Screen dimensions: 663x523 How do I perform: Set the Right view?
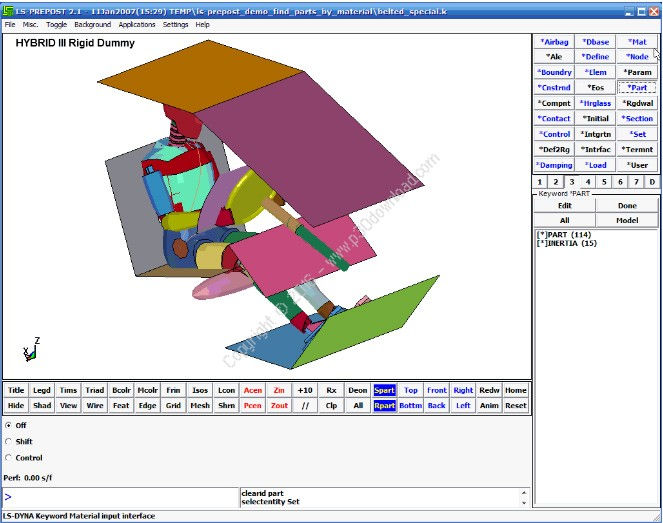463,390
